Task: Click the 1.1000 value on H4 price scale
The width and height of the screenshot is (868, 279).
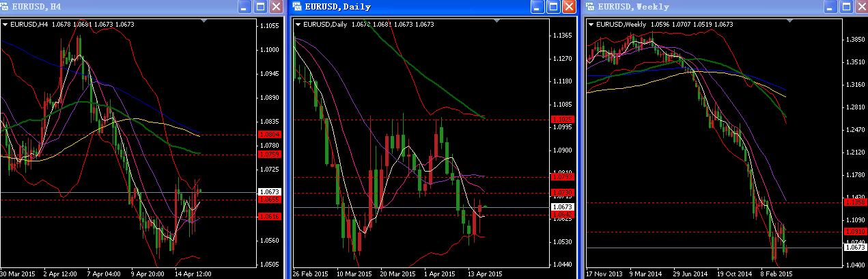Action: coord(270,49)
